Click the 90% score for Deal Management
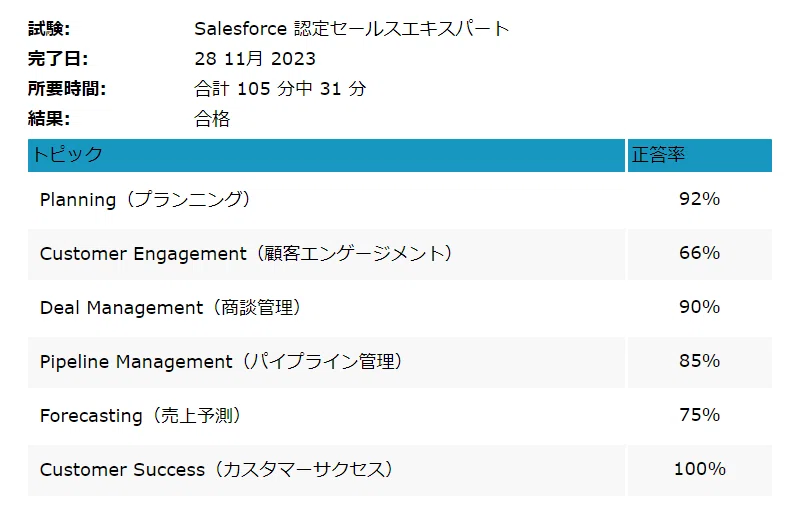This screenshot has width=802, height=519. click(699, 307)
